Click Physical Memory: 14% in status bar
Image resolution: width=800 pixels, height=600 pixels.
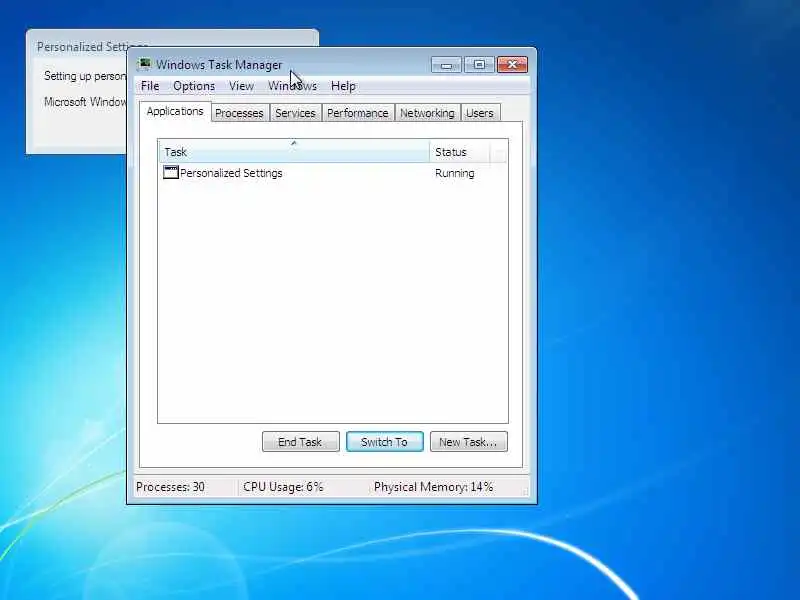tap(434, 487)
